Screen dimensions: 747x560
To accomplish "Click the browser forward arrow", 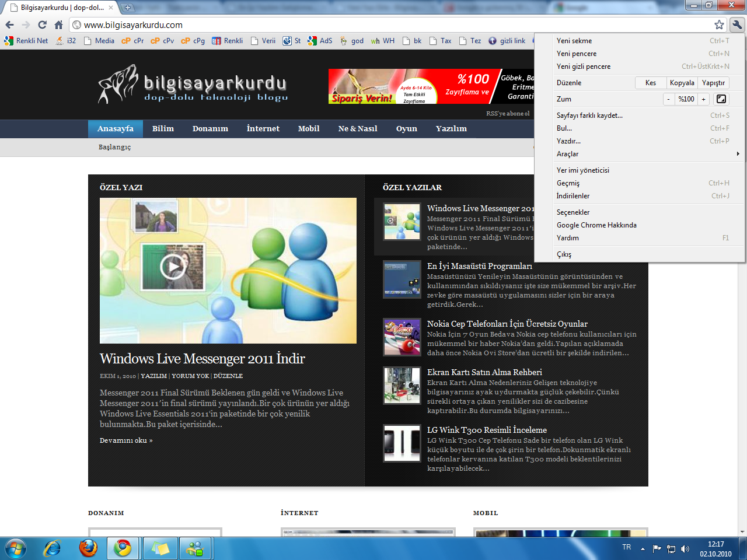I will point(26,24).
